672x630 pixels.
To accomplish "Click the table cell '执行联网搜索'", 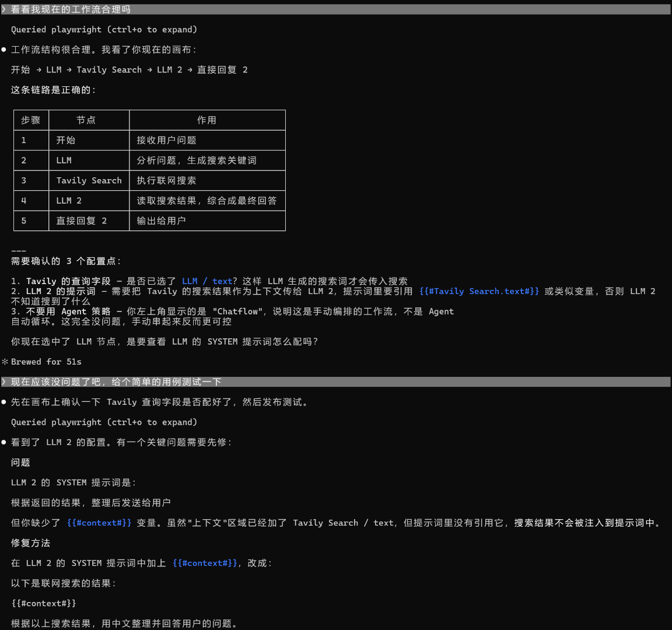I will [x=166, y=180].
